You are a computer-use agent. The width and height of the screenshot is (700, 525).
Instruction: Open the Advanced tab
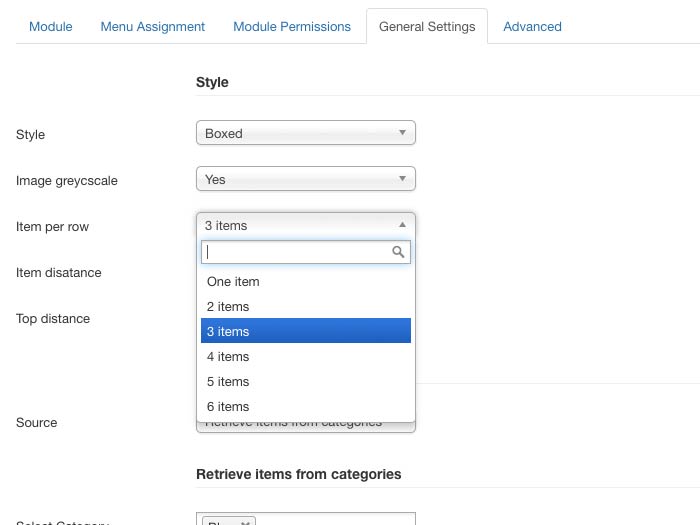532,26
